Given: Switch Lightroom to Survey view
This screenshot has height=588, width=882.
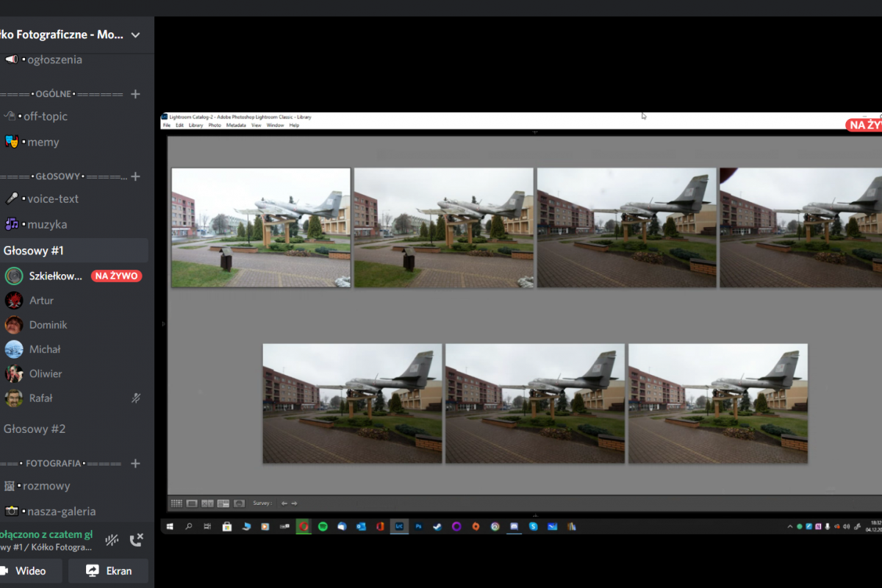Looking at the screenshot, I should (223, 503).
